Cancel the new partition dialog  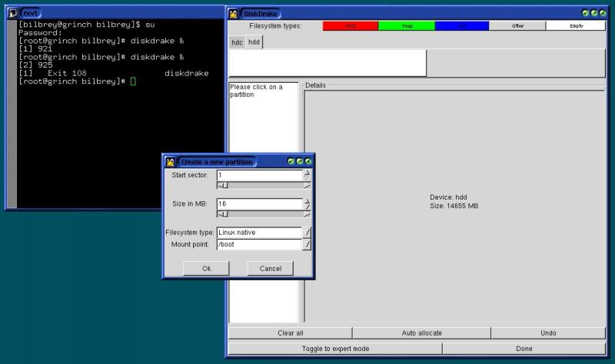point(270,269)
